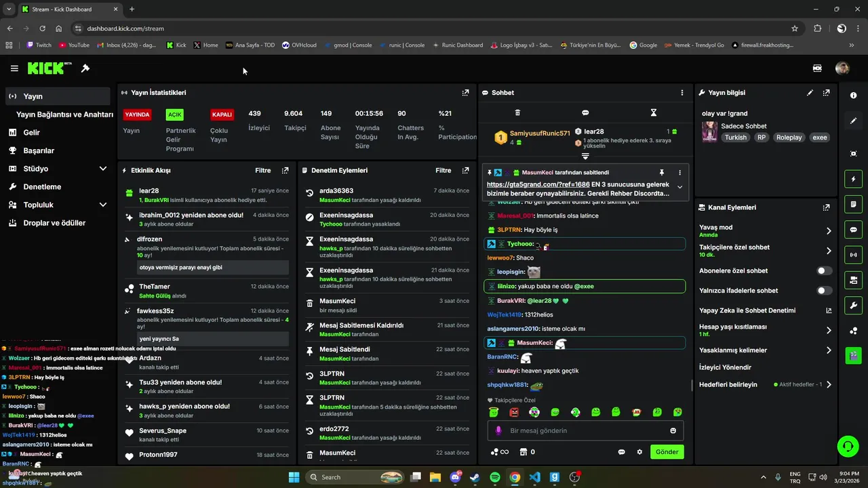Click the pin icon next to the Kick logo
This screenshot has height=488, width=868.
(x=85, y=68)
